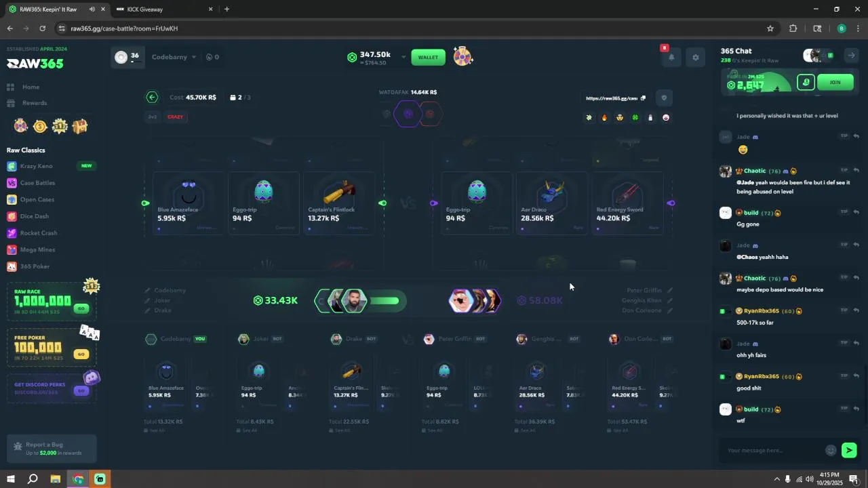Screen dimensions: 868x488
Task: Click the GO button on Raw Race banner
Action: point(81,308)
